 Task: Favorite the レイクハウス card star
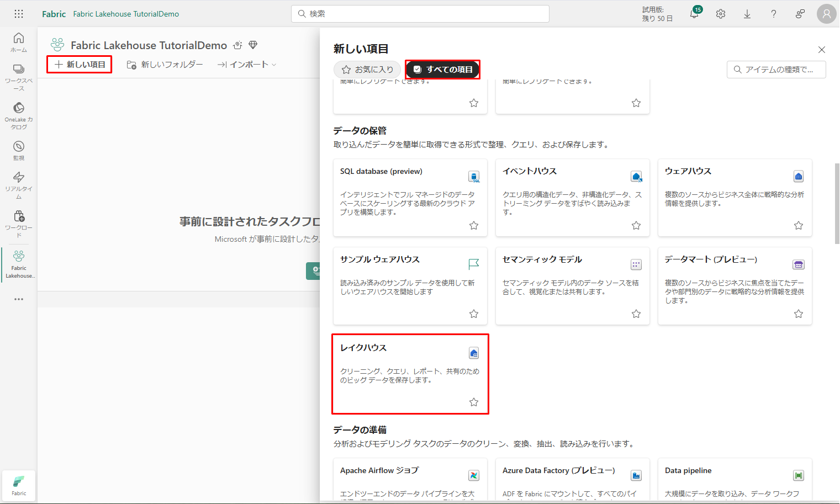coord(474,402)
